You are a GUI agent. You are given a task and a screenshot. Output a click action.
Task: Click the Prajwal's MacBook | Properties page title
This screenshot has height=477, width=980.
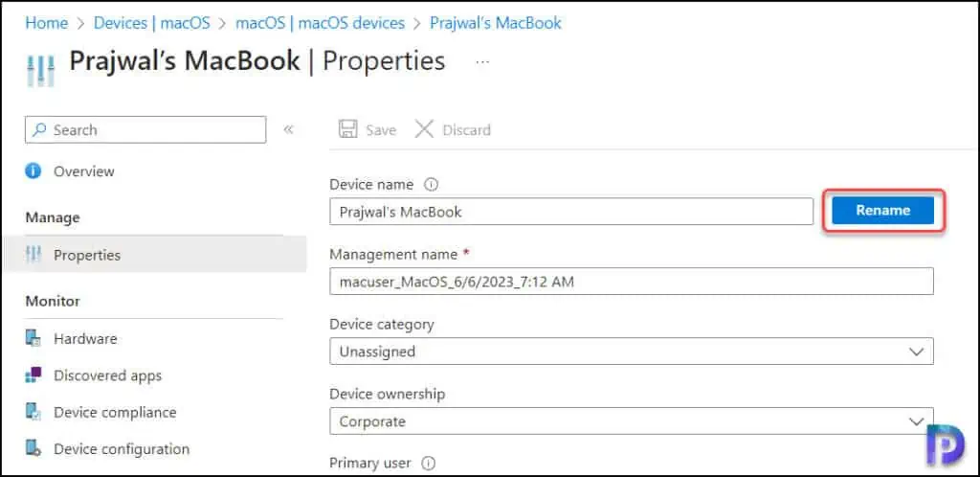256,61
